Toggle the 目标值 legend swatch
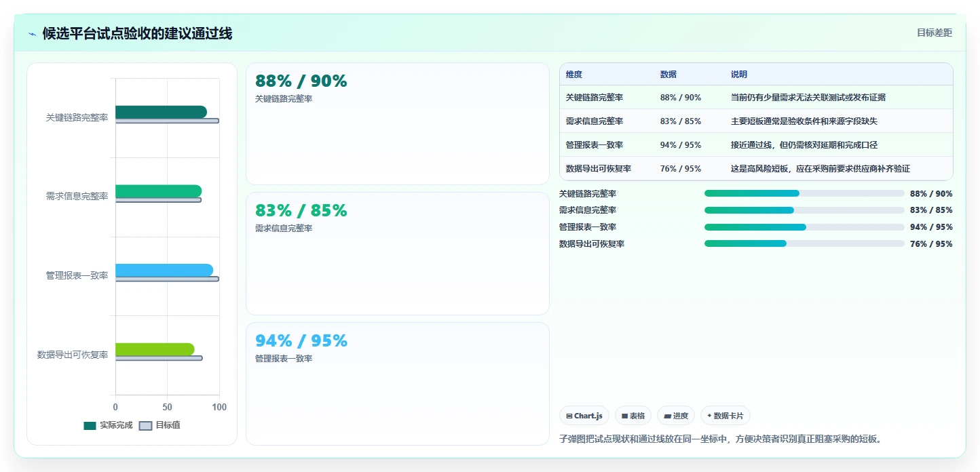The width and height of the screenshot is (980, 472). (146, 426)
